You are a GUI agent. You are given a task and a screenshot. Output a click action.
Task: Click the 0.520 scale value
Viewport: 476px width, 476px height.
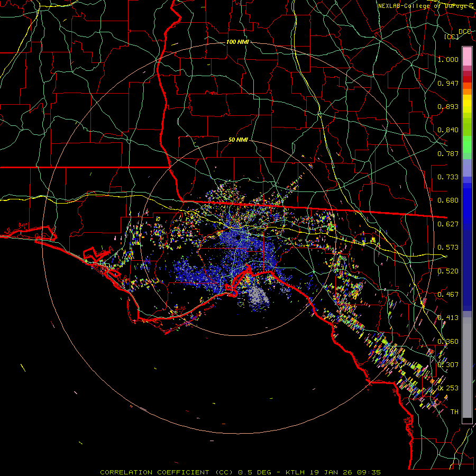[x=448, y=271]
